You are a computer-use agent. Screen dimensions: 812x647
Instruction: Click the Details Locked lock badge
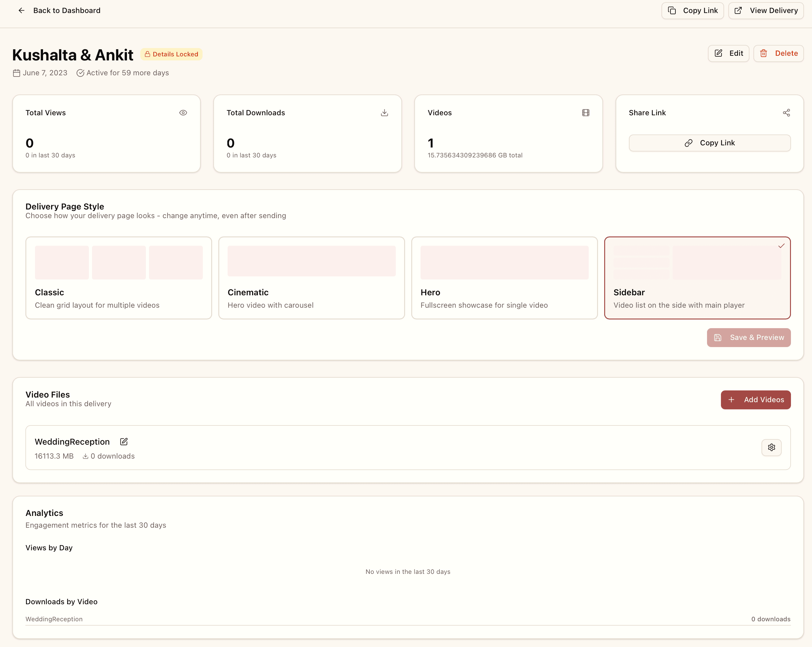point(171,54)
